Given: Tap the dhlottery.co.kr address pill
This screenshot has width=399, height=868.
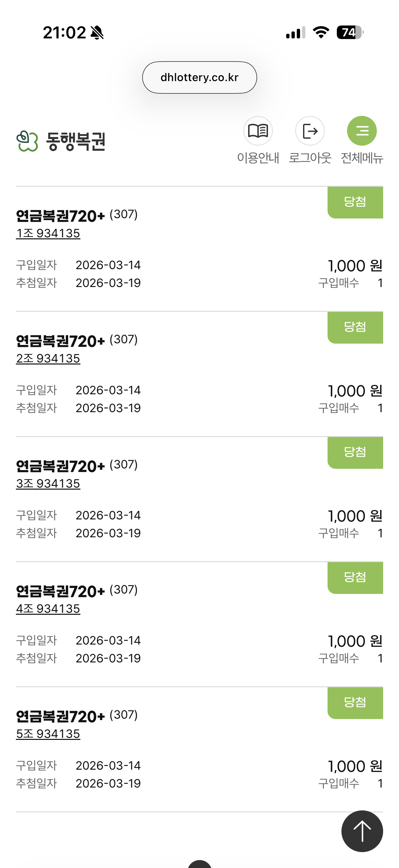Looking at the screenshot, I should pyautogui.click(x=199, y=77).
